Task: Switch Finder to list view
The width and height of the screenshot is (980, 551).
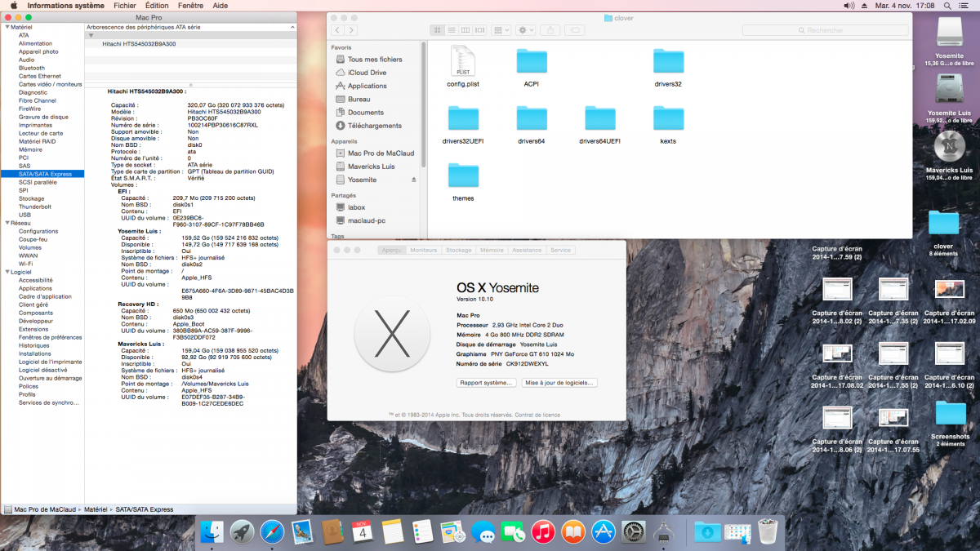Action: coord(452,30)
